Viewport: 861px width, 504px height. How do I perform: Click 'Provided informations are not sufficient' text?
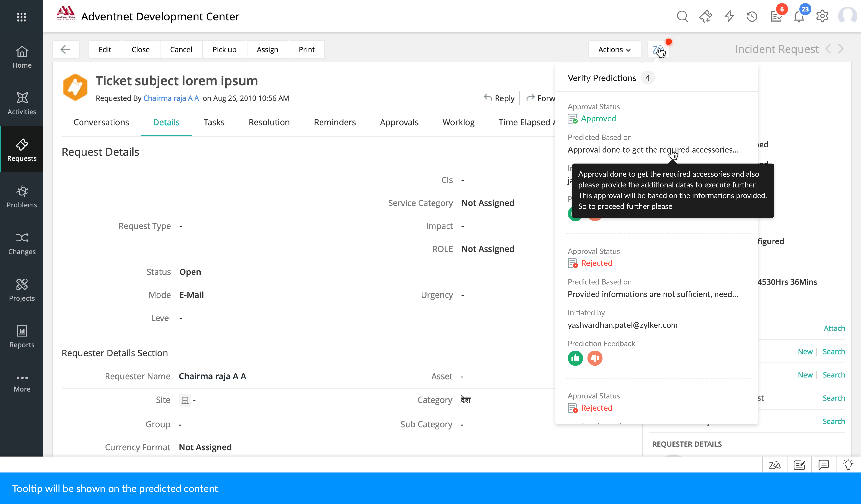coord(653,294)
